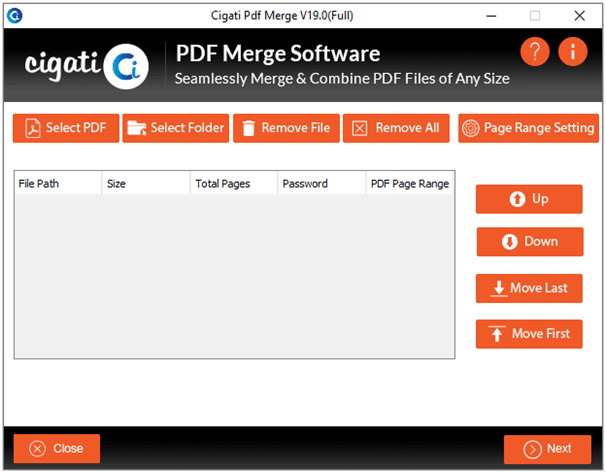Click Remove All button
606x473 pixels.
pos(396,128)
